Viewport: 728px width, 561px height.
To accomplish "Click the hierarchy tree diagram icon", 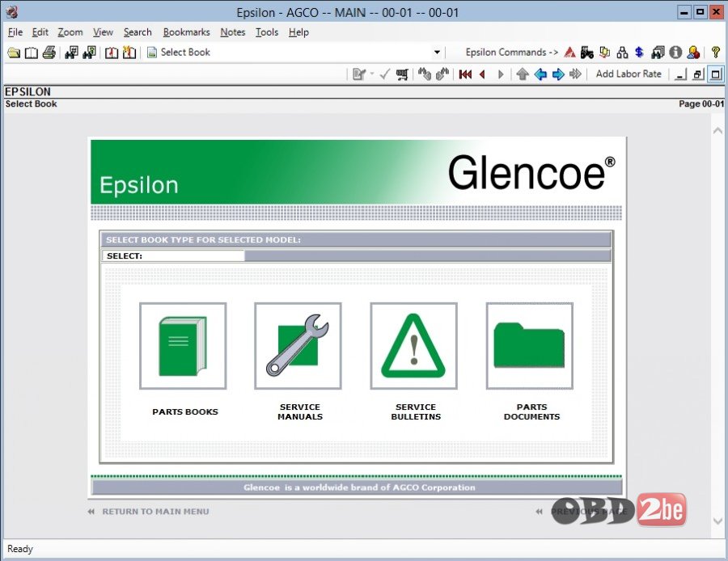I will pos(622,53).
